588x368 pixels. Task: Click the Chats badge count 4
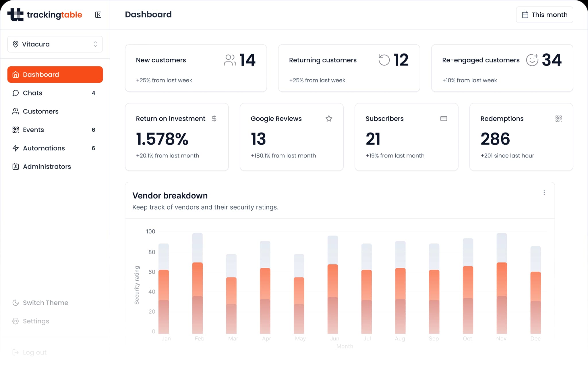[x=93, y=93]
